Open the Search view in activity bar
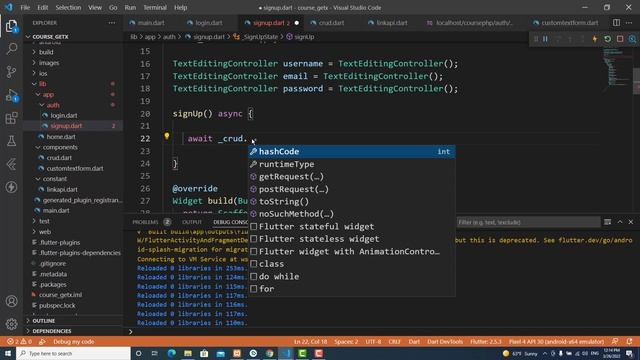This screenshot has height=360, width=640. tap(11, 49)
